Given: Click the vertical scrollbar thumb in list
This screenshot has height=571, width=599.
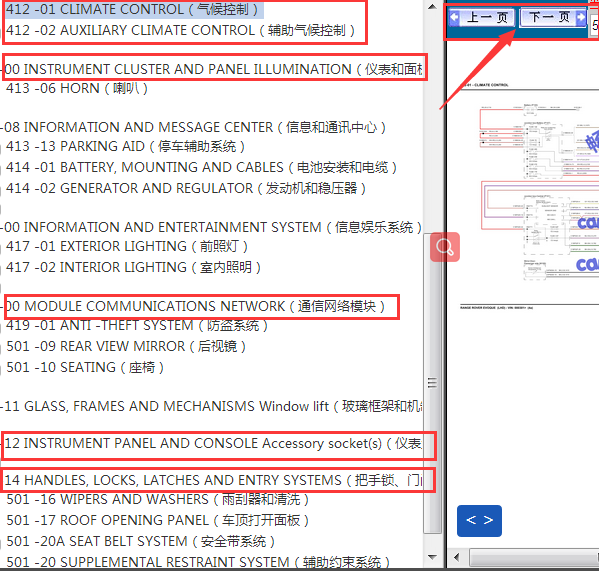Looking at the screenshot, I should click(x=432, y=383).
